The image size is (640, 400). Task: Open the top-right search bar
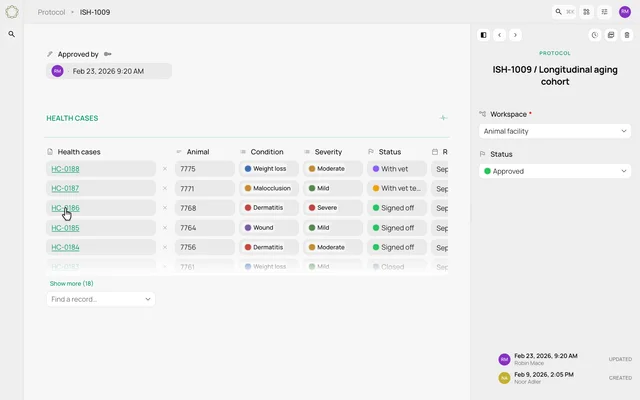564,12
